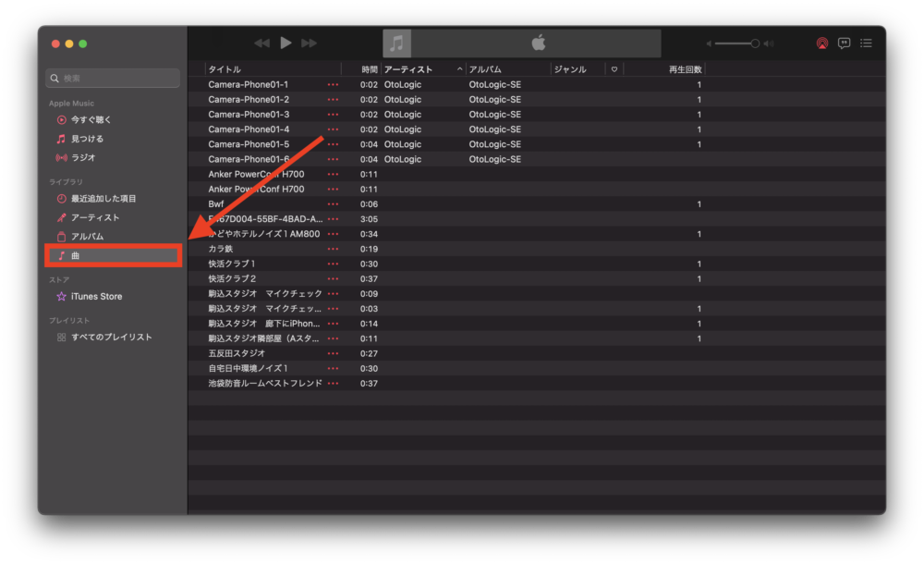Screen dimensions: 924x565
Task: Select the 駒込スタジオ 廊下にiPhon... song row
Action: click(x=536, y=324)
